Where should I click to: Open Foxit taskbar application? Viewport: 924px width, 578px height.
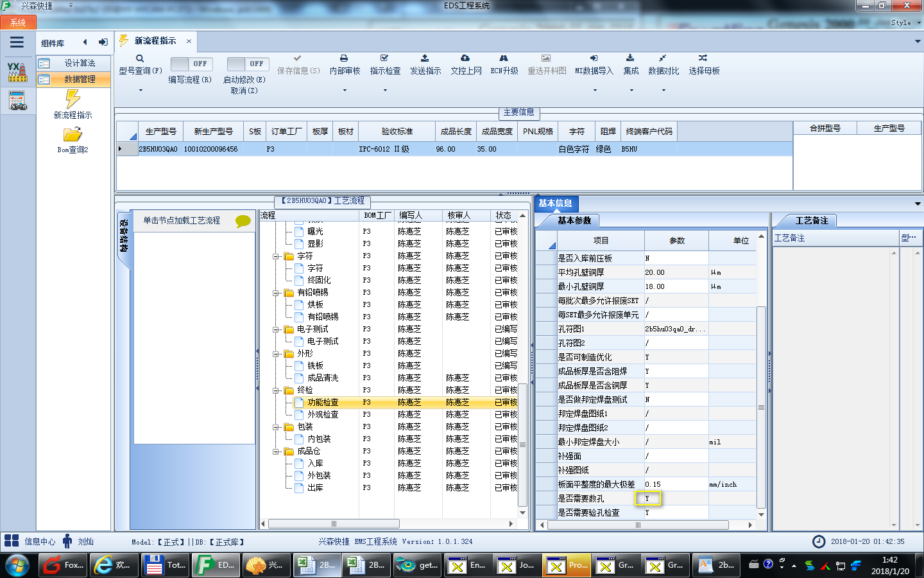(63, 565)
